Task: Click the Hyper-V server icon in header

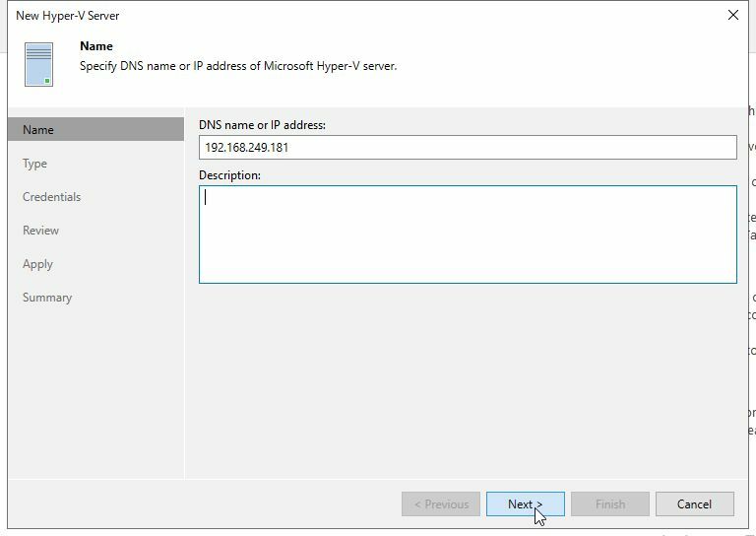Action: coord(38,64)
